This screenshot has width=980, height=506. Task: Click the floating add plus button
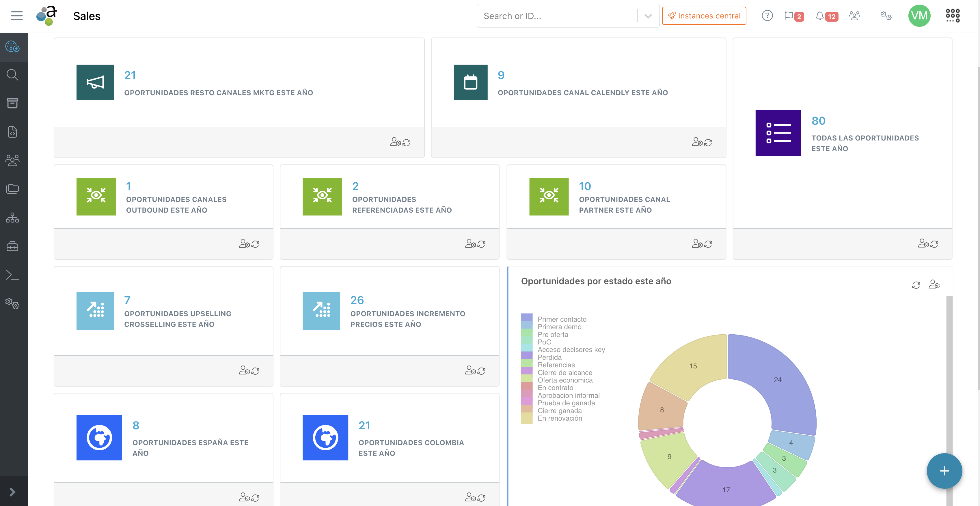(x=944, y=471)
